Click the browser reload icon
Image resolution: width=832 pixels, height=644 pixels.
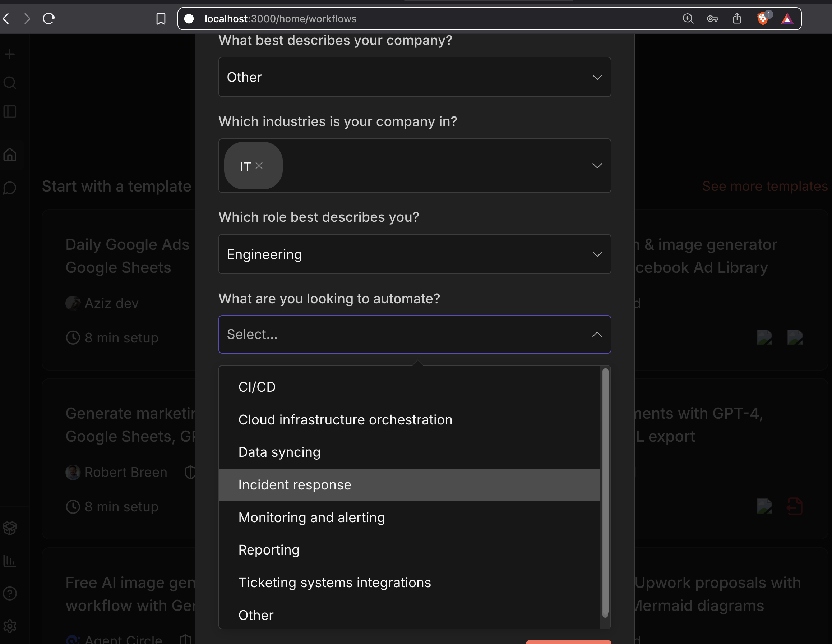pos(49,18)
